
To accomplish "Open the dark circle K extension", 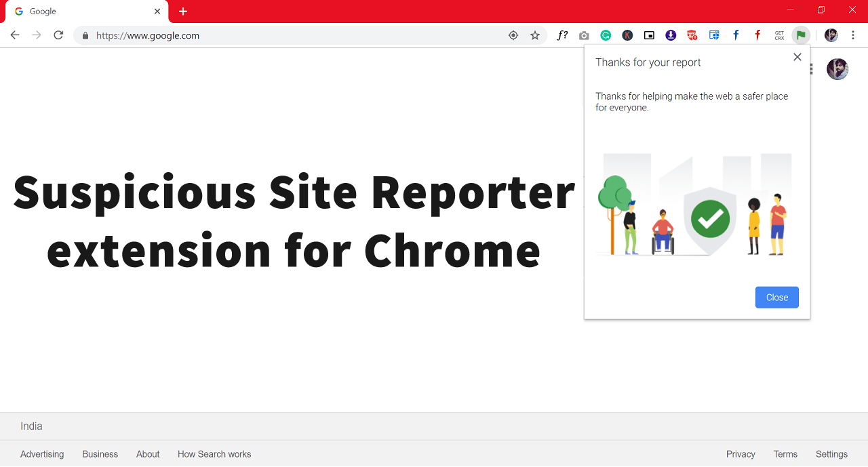I will tap(627, 35).
